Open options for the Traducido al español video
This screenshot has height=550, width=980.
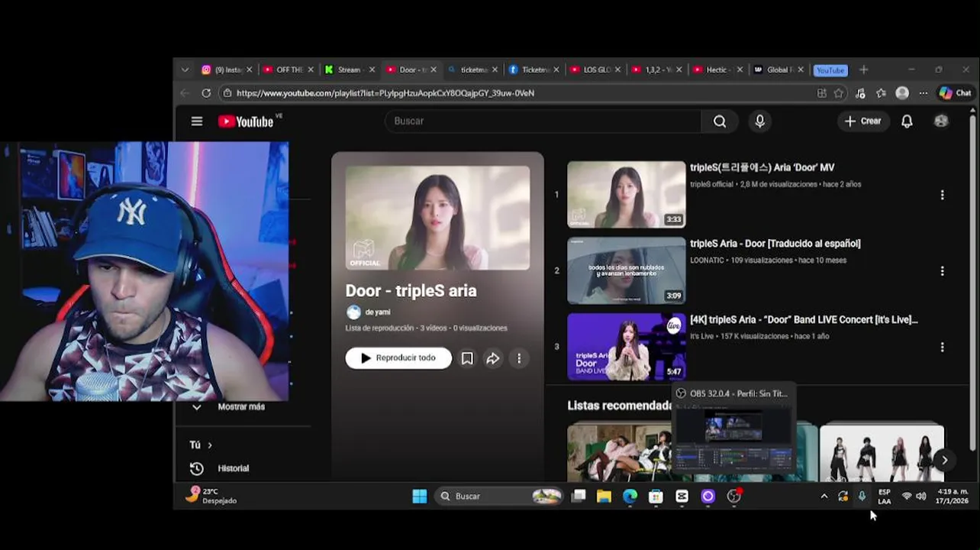(x=942, y=271)
